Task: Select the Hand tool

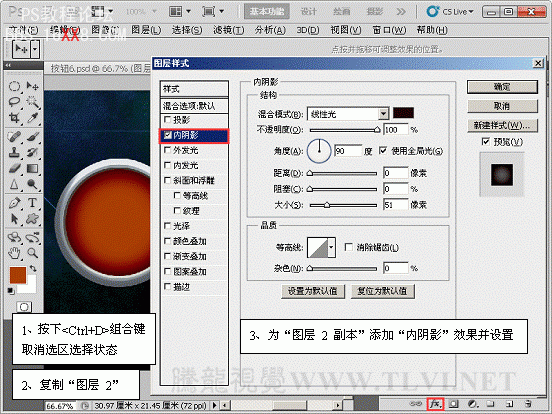Action: [x=14, y=253]
